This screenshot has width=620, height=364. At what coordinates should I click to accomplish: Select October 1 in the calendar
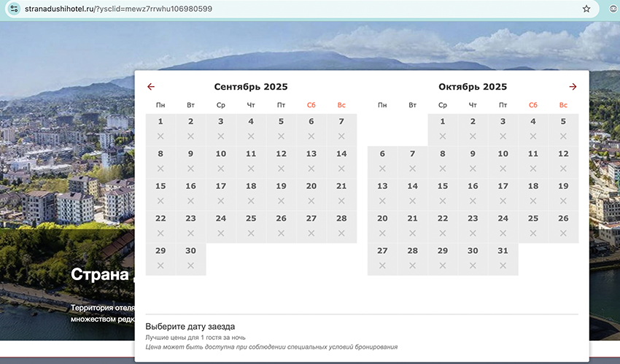click(443, 128)
